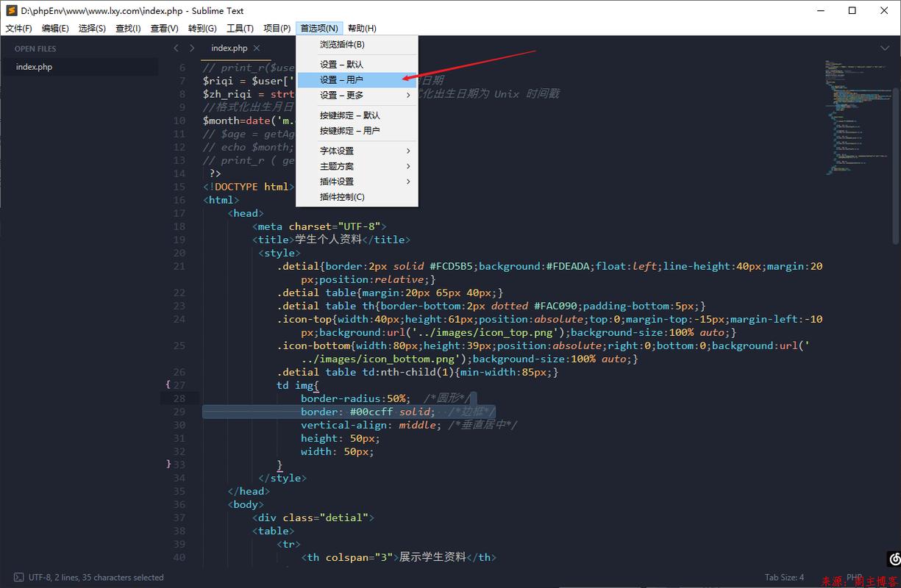The width and height of the screenshot is (901, 588).
Task: Choose 浏览插件(B) from the menu
Action: point(357,45)
